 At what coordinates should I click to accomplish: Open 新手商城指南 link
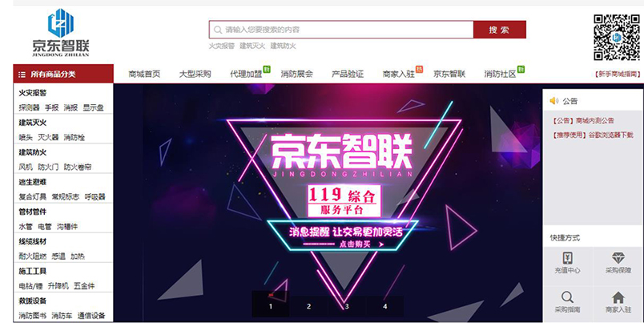point(618,74)
